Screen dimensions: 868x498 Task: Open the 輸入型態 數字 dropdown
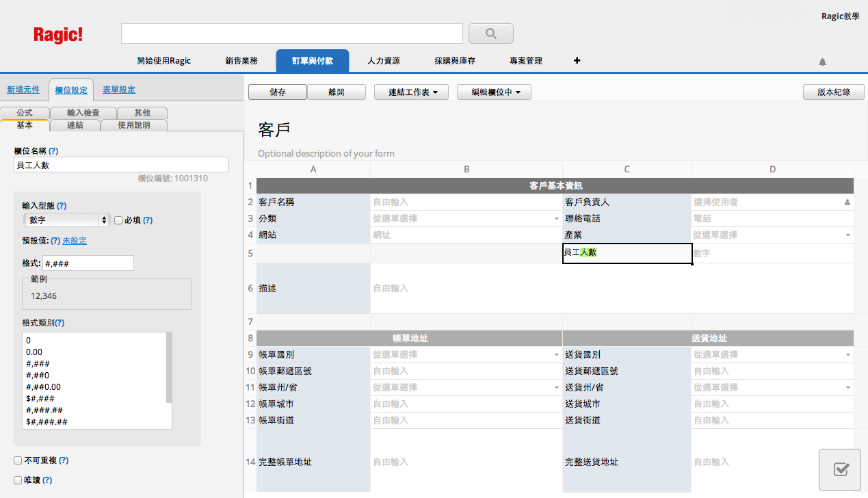[66, 220]
